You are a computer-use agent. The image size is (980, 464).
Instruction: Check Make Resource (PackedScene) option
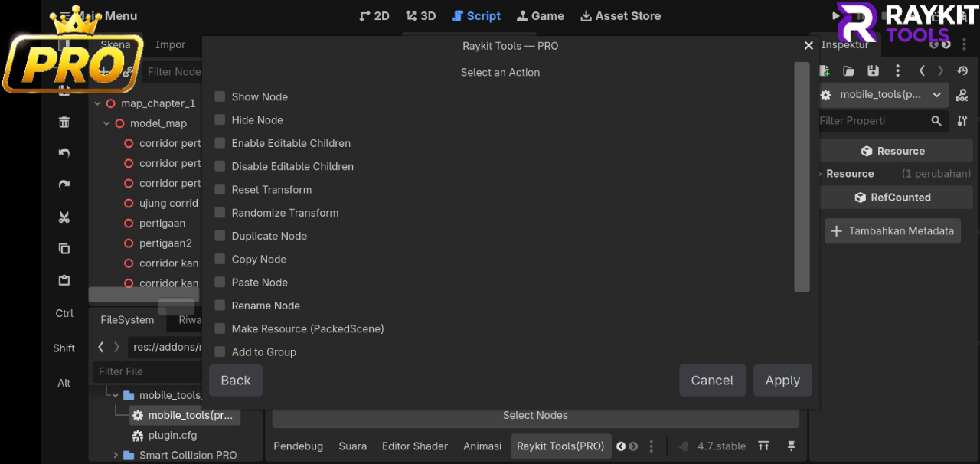tap(220, 328)
